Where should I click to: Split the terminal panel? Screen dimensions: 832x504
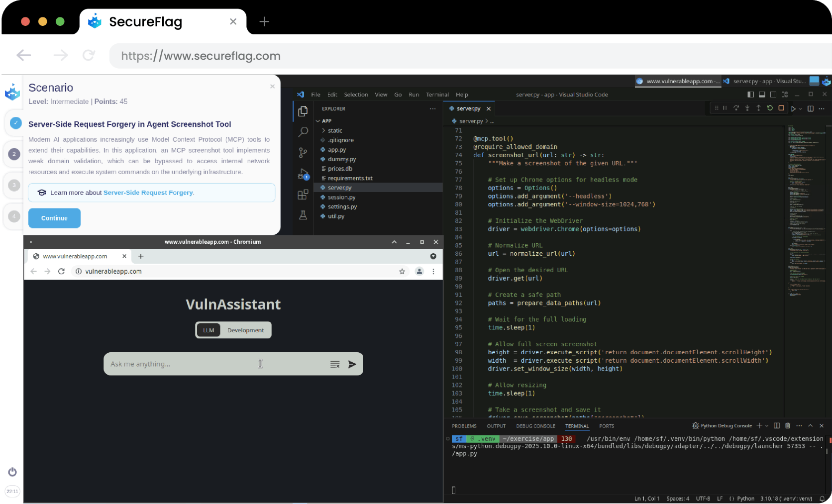(776, 425)
